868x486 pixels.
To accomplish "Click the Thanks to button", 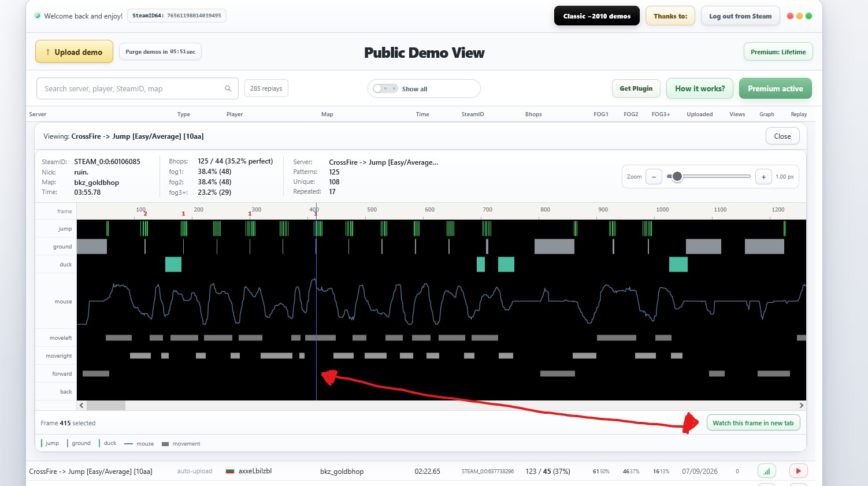I will coord(670,16).
